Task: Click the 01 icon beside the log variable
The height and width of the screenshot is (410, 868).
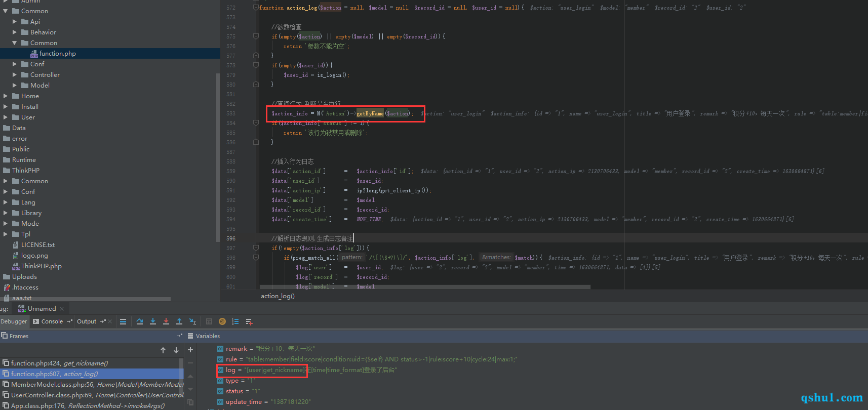Action: [220, 370]
